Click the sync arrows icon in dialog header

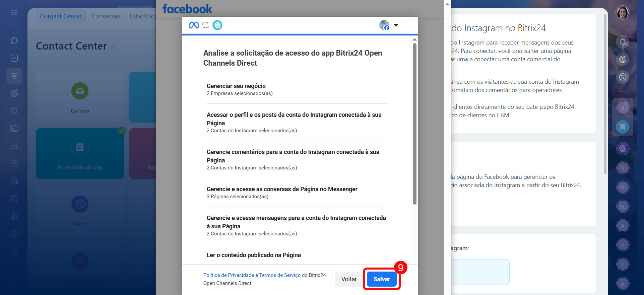(206, 25)
